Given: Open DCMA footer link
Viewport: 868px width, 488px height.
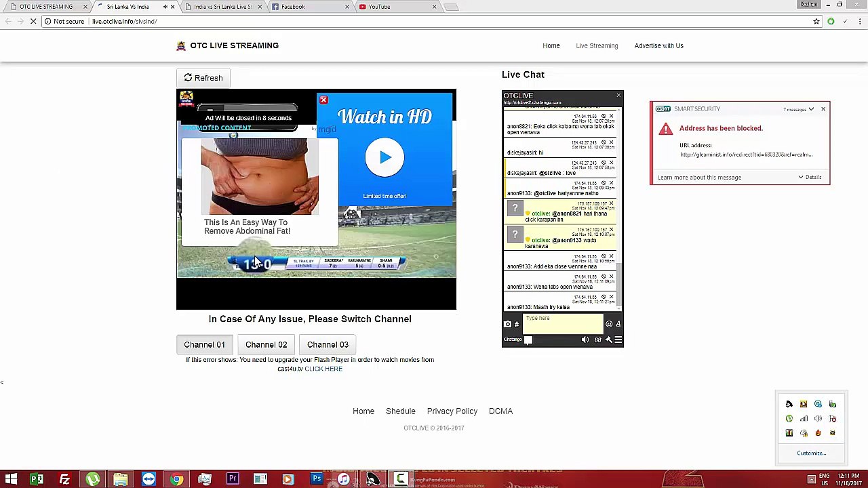Looking at the screenshot, I should coord(500,411).
